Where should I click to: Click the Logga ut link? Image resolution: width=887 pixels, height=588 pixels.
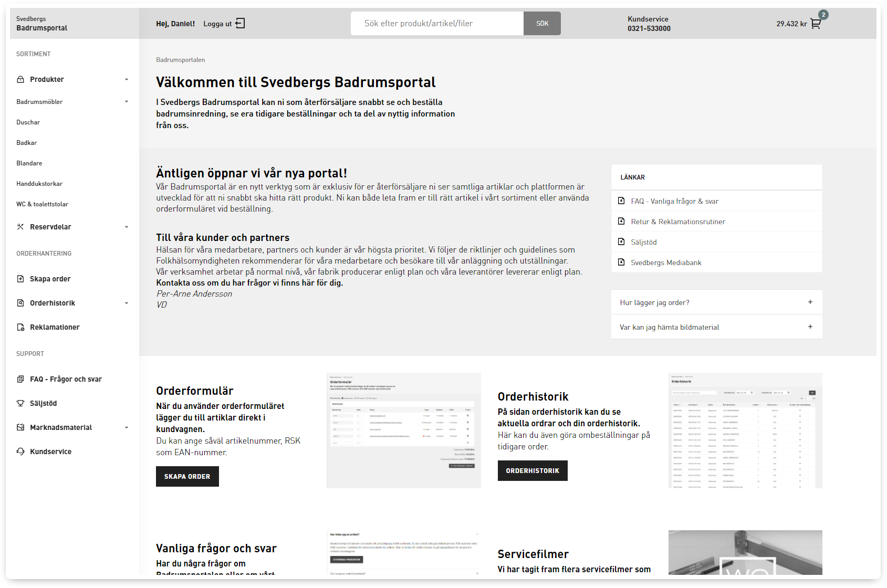tap(217, 24)
